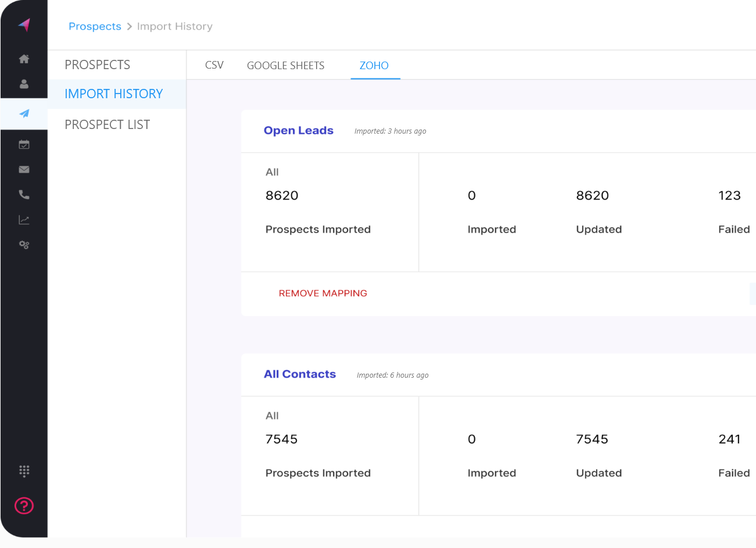Click the paper plane app logo
Viewport: 756px width, 548px height.
coord(24,25)
